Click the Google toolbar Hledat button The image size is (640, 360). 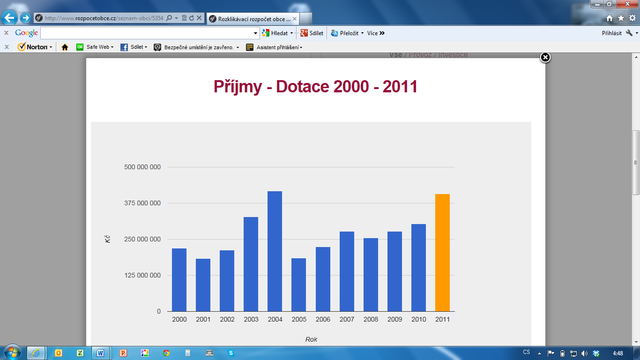(x=278, y=33)
